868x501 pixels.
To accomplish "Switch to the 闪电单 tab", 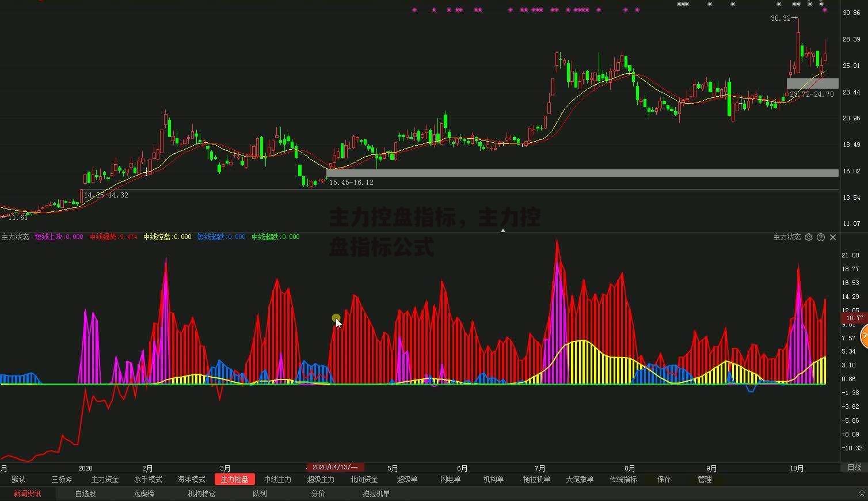I will 451,479.
